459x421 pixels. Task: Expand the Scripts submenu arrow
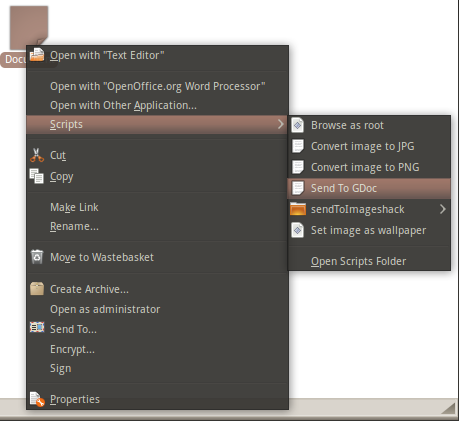click(x=281, y=124)
